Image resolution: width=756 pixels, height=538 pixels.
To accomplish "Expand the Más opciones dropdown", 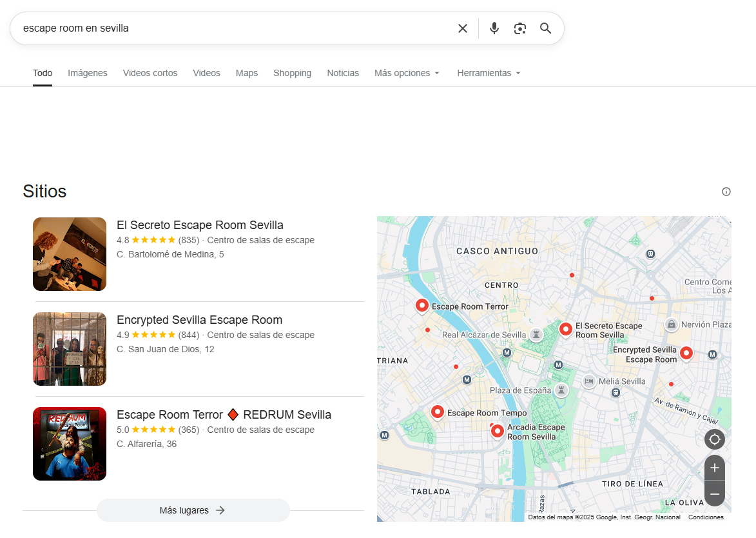I will coord(407,73).
